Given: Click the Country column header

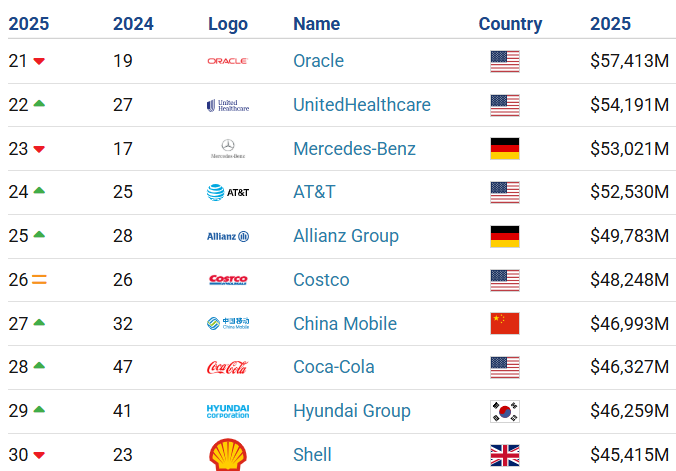Looking at the screenshot, I should click(510, 24).
